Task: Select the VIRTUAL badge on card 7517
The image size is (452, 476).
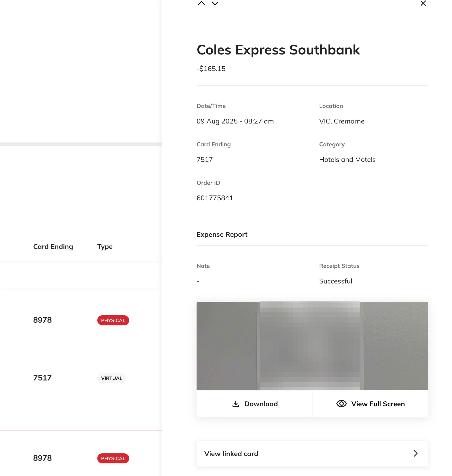Action: click(x=112, y=378)
